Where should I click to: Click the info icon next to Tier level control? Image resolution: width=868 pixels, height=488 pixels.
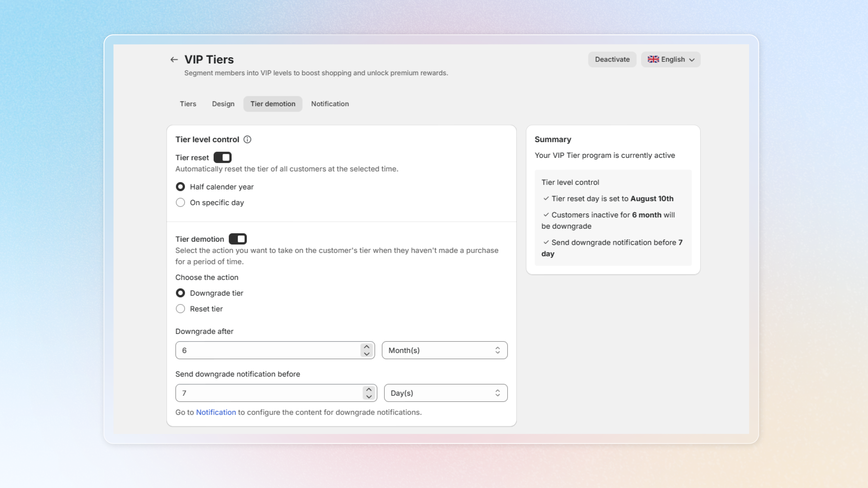coord(247,139)
